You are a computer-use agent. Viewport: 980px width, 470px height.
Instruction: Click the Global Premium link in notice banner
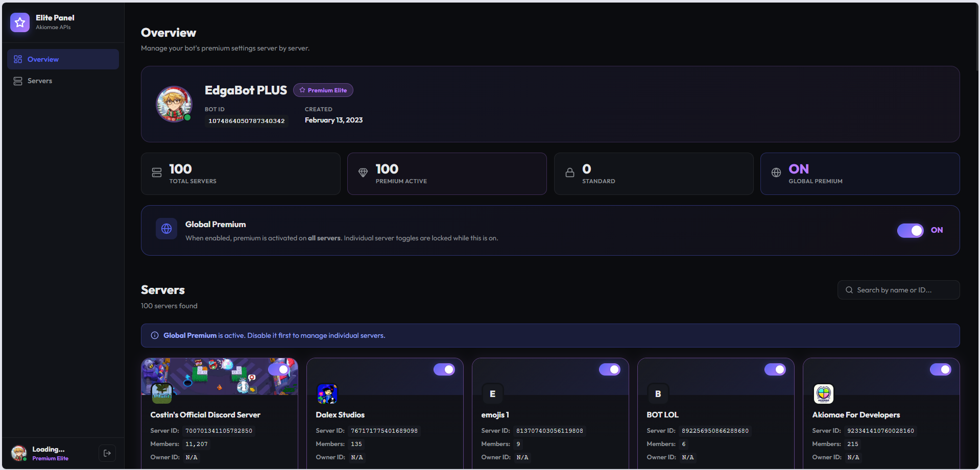[190, 335]
